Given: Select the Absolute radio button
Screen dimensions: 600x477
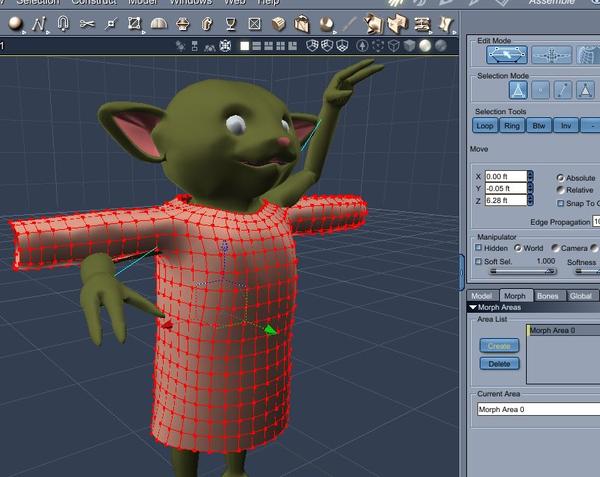Looking at the screenshot, I should 560,177.
